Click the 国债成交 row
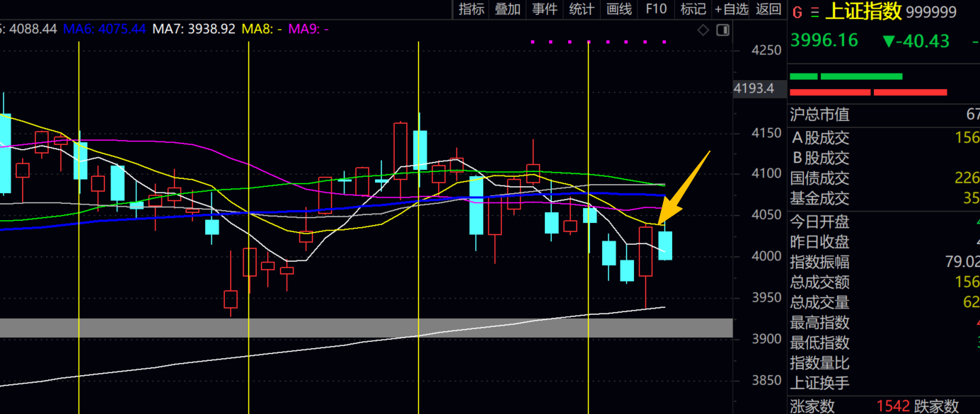This screenshot has height=414, width=980. [884, 178]
